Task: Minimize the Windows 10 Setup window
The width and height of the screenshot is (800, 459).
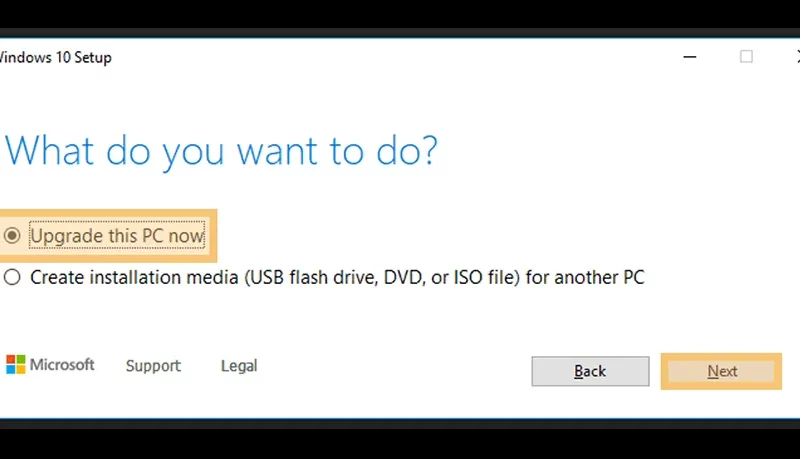Action: 690,57
